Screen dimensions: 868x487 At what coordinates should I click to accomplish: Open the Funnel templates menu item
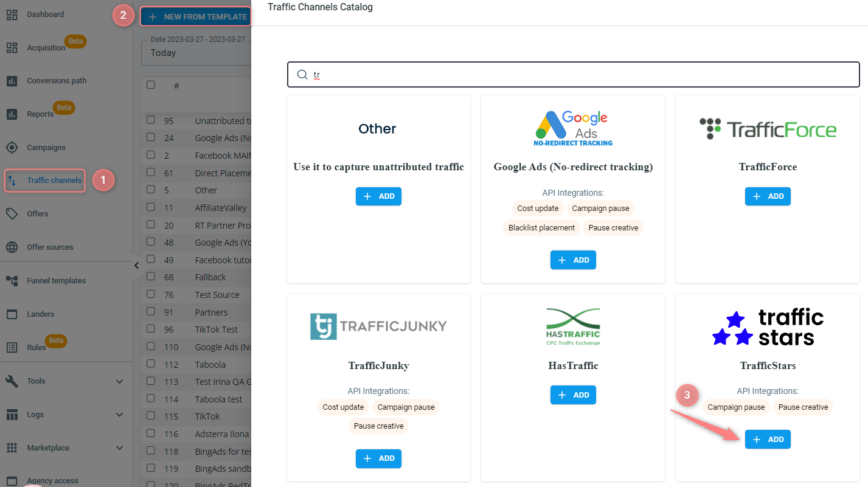(57, 281)
